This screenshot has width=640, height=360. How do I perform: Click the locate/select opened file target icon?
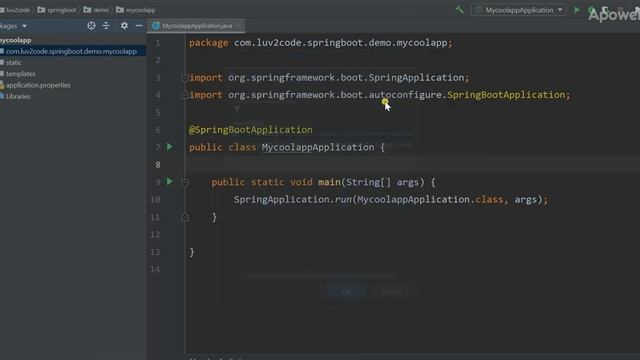pyautogui.click(x=91, y=26)
